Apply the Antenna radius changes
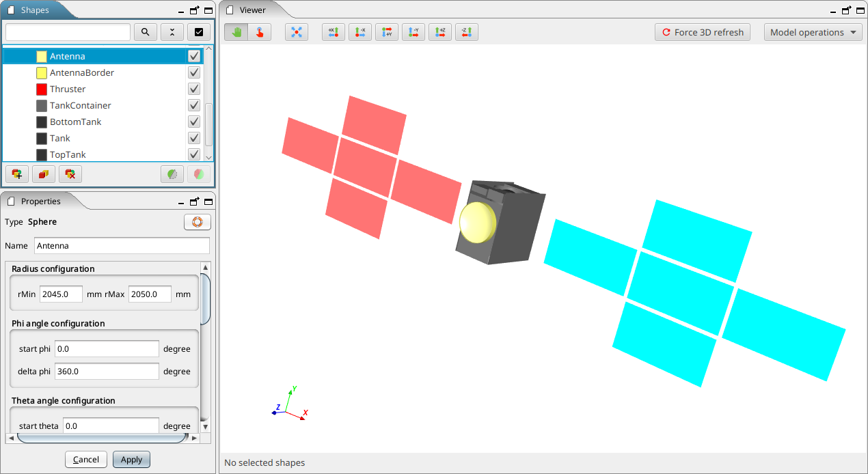The width and height of the screenshot is (868, 474). [x=131, y=459]
